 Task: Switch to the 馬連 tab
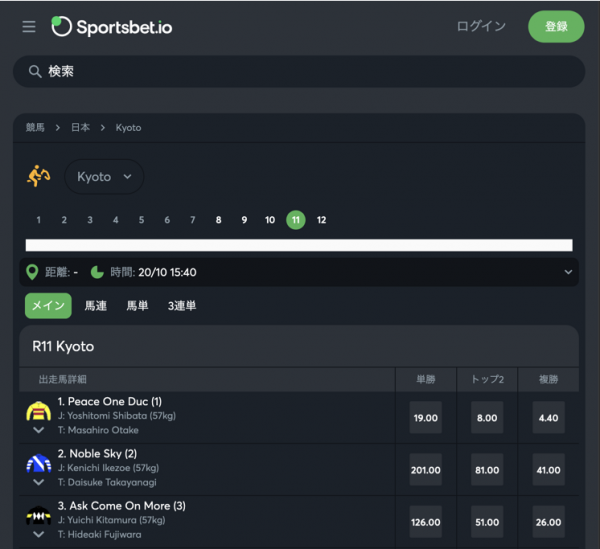click(x=96, y=306)
